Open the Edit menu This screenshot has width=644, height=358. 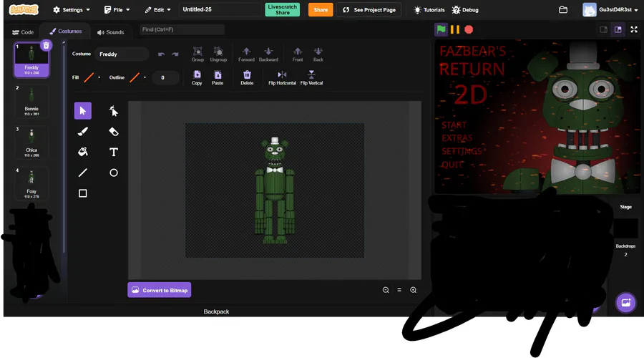157,9
